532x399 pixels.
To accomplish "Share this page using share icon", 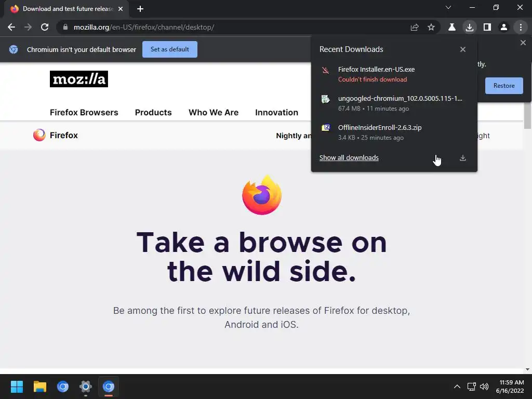I will (x=414, y=27).
